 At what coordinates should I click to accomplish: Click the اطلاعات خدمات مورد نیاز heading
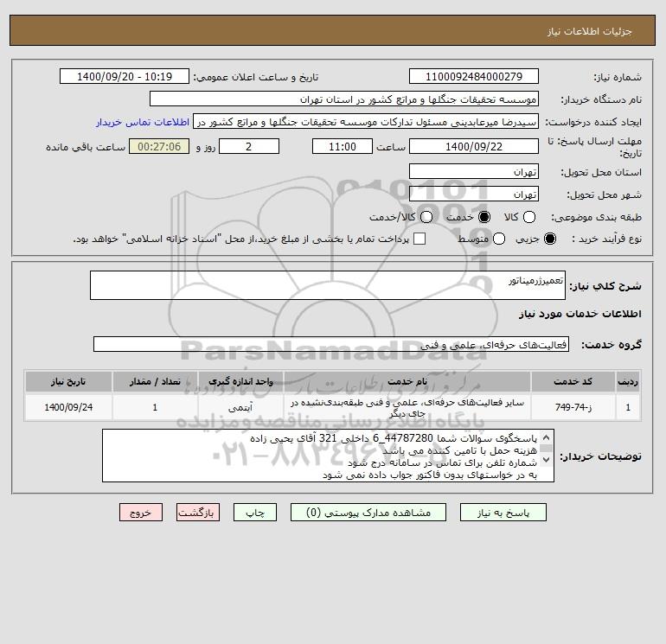[580, 314]
